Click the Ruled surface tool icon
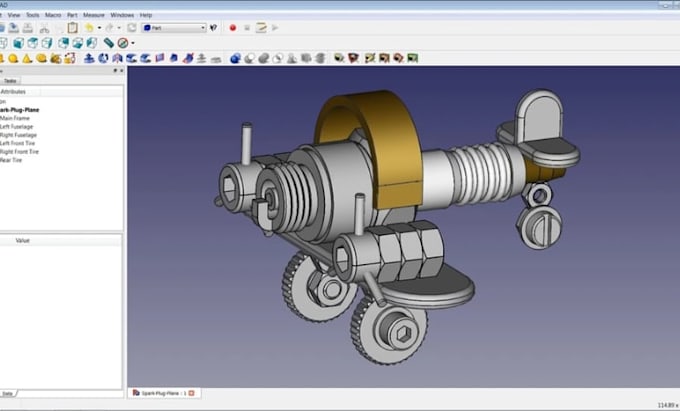This screenshot has width=680, height=411. click(160, 58)
